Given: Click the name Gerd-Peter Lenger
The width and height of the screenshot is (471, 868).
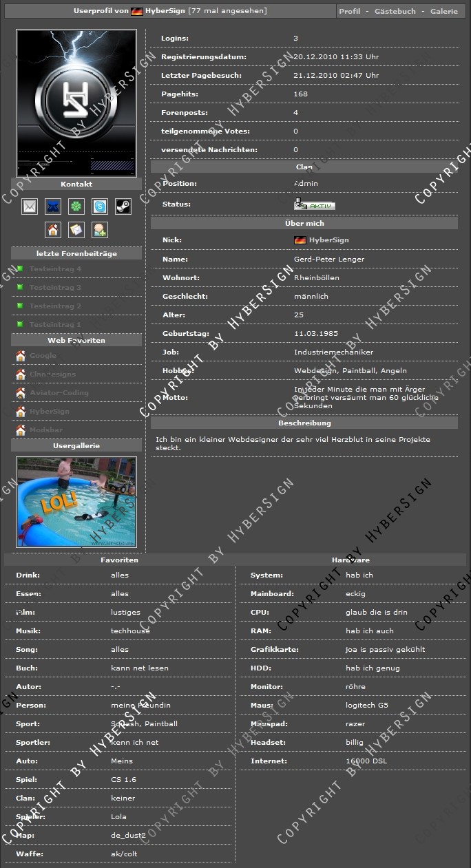Looking at the screenshot, I should tap(329, 259).
